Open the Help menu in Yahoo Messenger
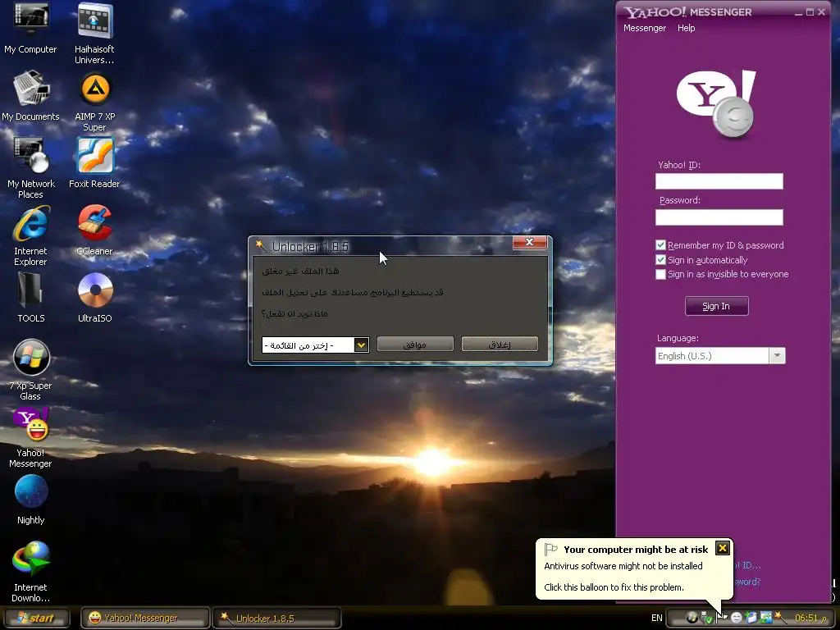 coord(687,28)
